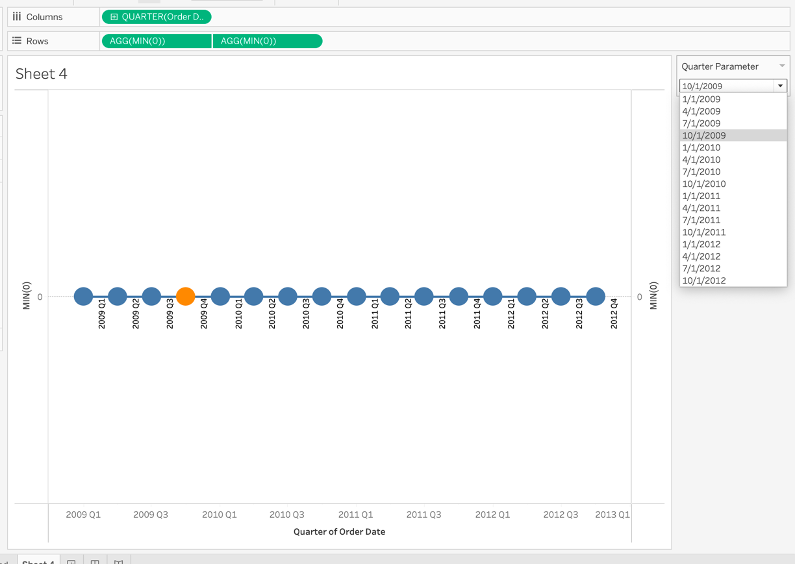Screen dimensions: 796x564
Task: Click the rotated 2012 Q2 mark label
Action: pos(545,313)
